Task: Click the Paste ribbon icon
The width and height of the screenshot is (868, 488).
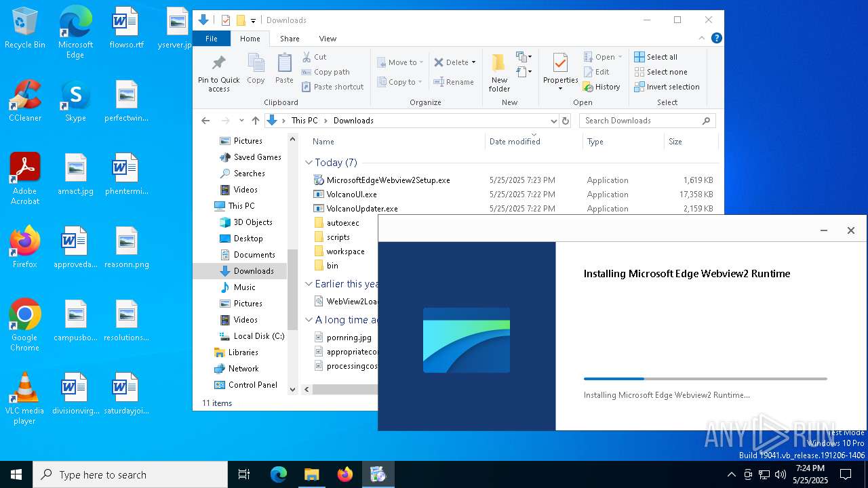Action: [x=284, y=68]
